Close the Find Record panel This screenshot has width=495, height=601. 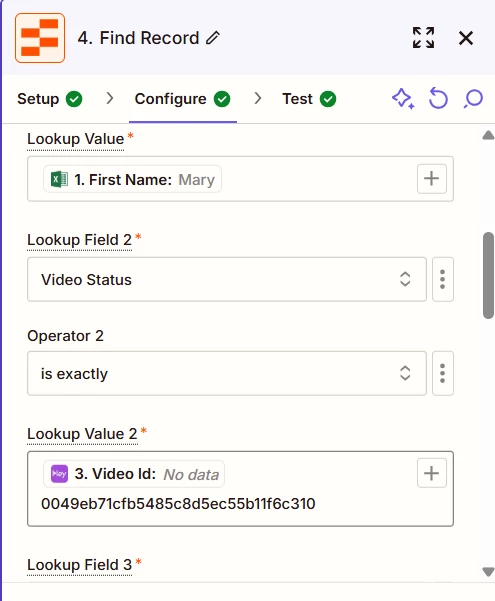[x=466, y=38]
